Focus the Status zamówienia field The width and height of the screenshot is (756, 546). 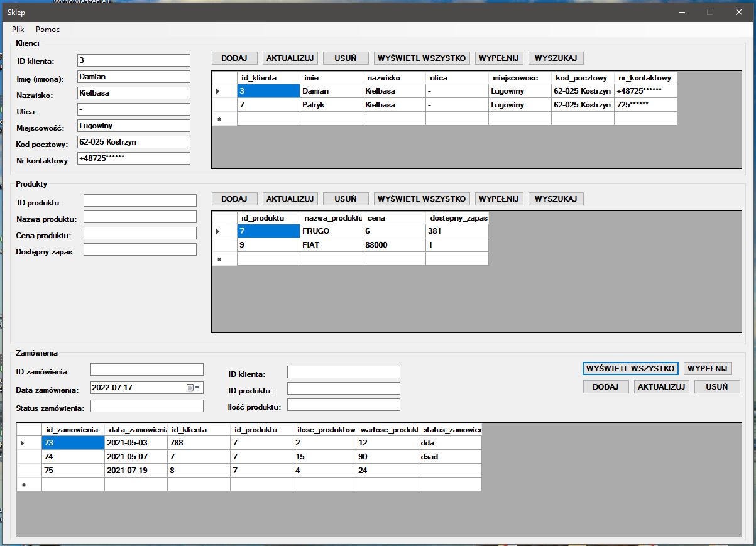[x=146, y=407]
